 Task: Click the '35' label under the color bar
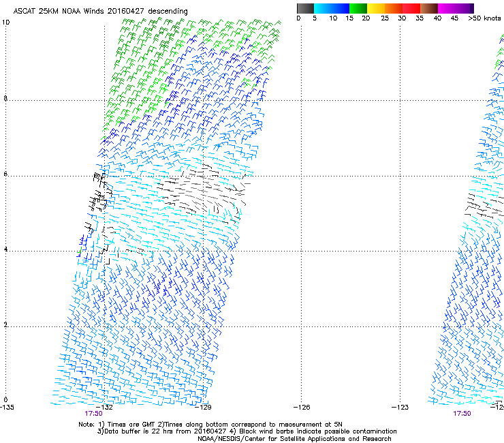click(x=420, y=18)
